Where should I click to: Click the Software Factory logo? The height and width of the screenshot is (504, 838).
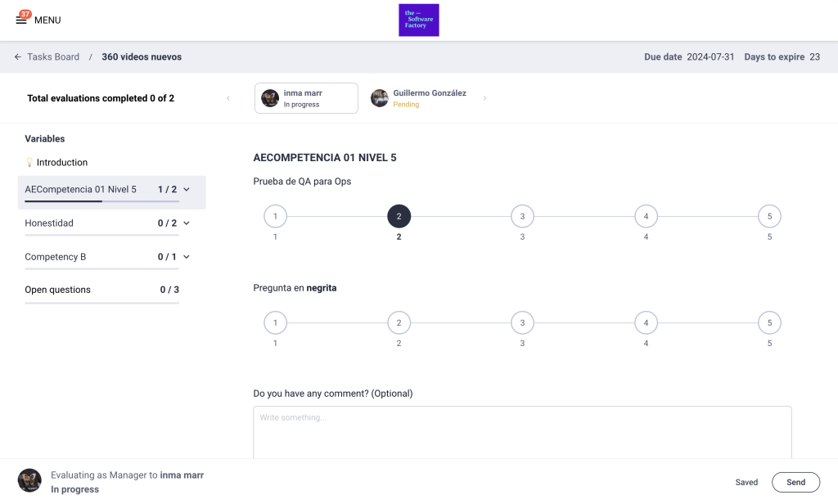tap(418, 20)
